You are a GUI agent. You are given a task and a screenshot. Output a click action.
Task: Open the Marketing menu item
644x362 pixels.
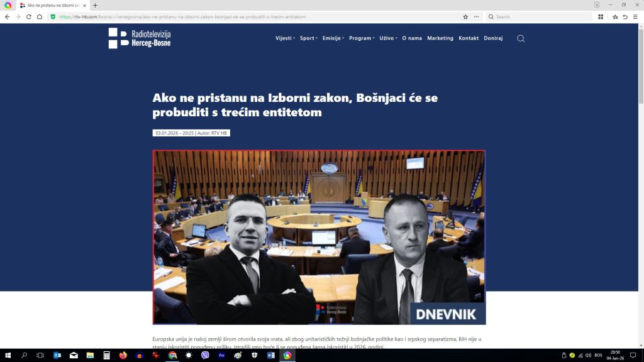coord(440,38)
